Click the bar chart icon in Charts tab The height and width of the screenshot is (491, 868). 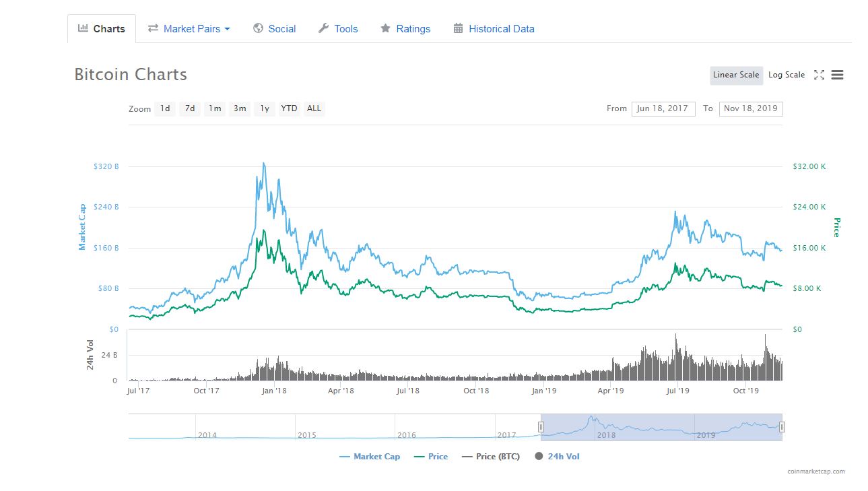point(83,28)
